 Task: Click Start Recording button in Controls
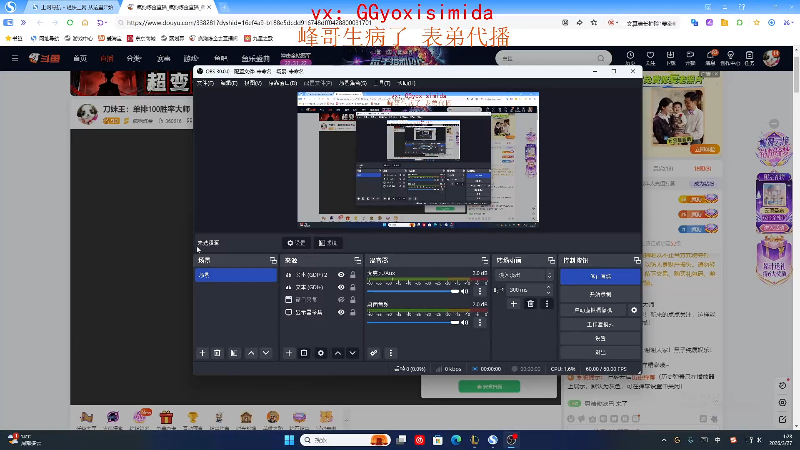pyautogui.click(x=600, y=294)
